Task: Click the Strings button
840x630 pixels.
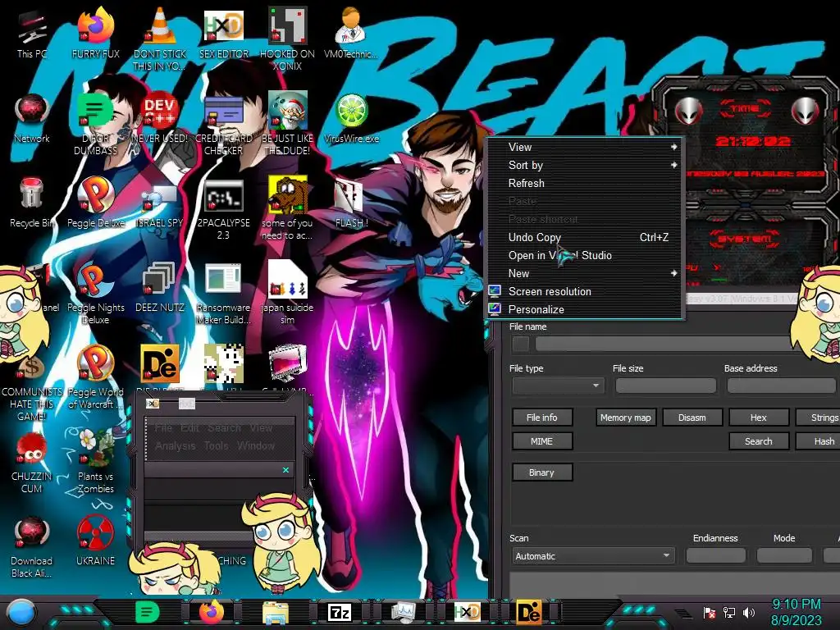Action: (x=818, y=418)
